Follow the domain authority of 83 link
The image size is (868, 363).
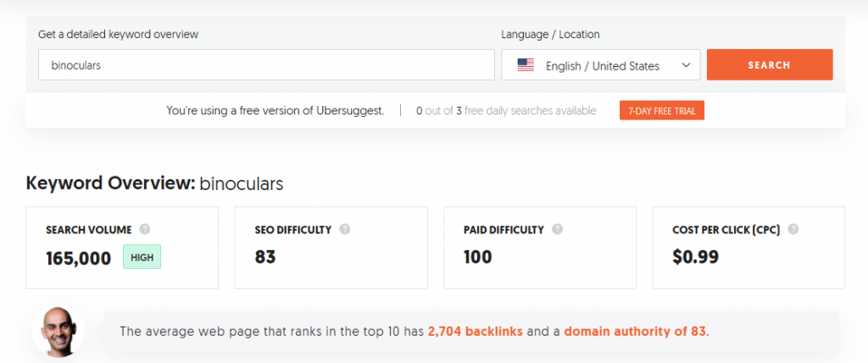(x=635, y=332)
